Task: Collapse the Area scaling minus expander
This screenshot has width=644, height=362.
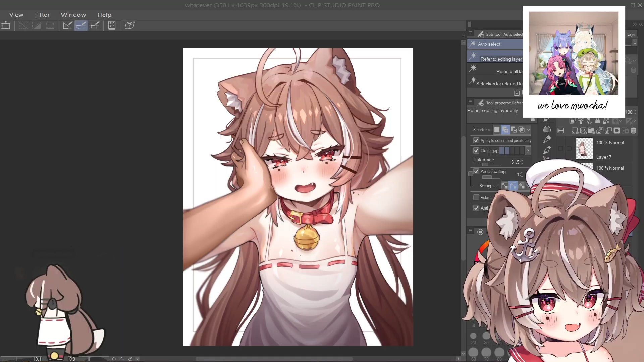Action: [x=471, y=174]
